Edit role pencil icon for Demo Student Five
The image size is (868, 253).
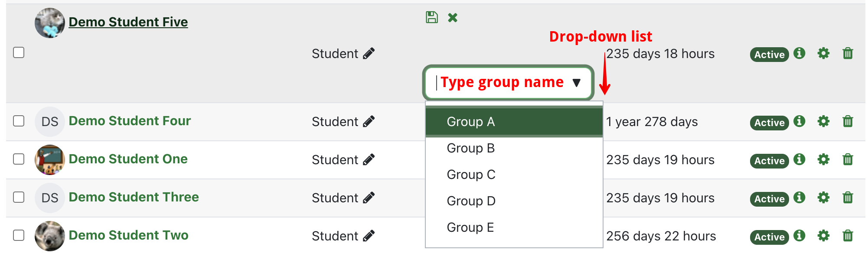pos(369,53)
